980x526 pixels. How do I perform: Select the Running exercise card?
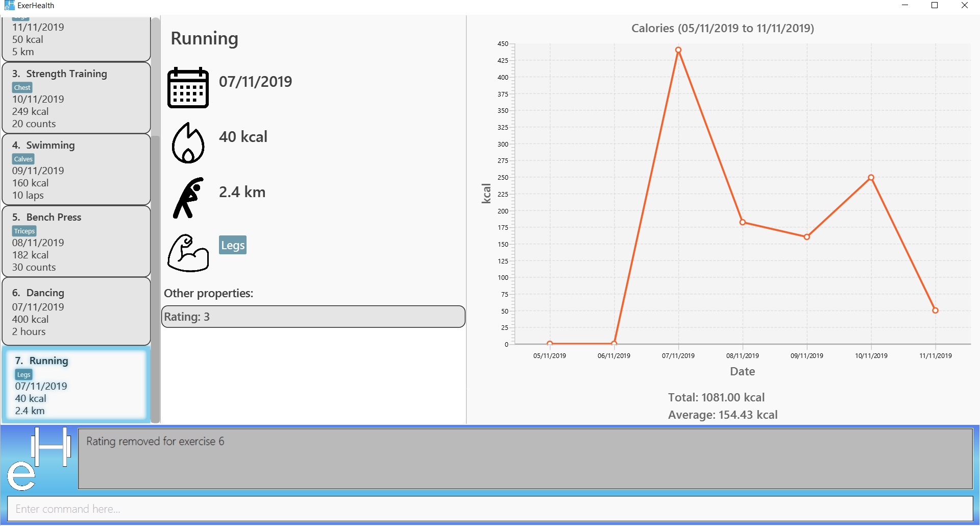(77, 385)
